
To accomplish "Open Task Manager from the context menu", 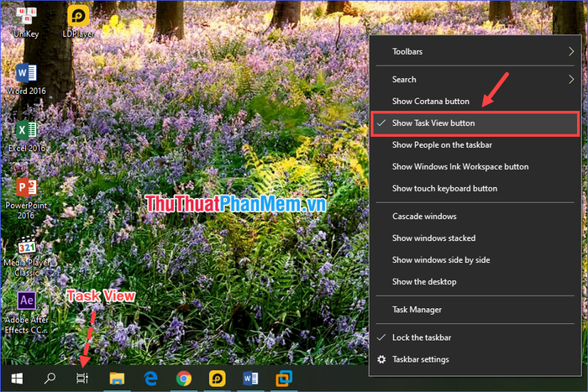I will click(475, 310).
